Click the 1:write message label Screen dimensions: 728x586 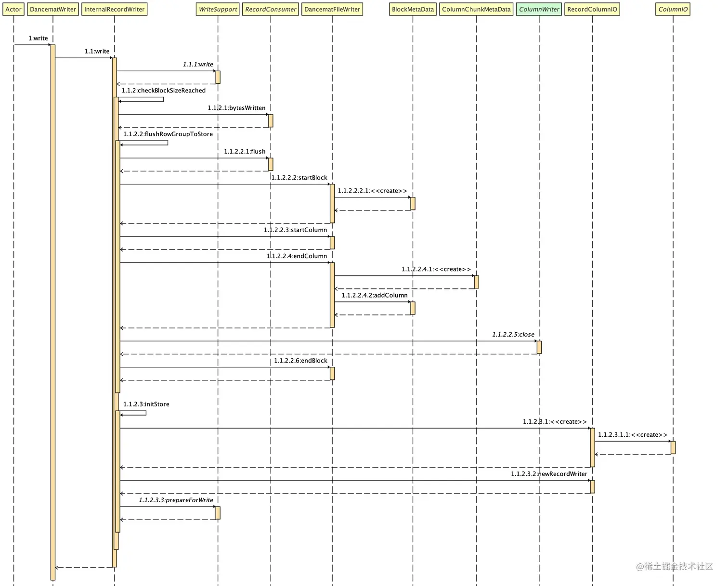coord(38,38)
